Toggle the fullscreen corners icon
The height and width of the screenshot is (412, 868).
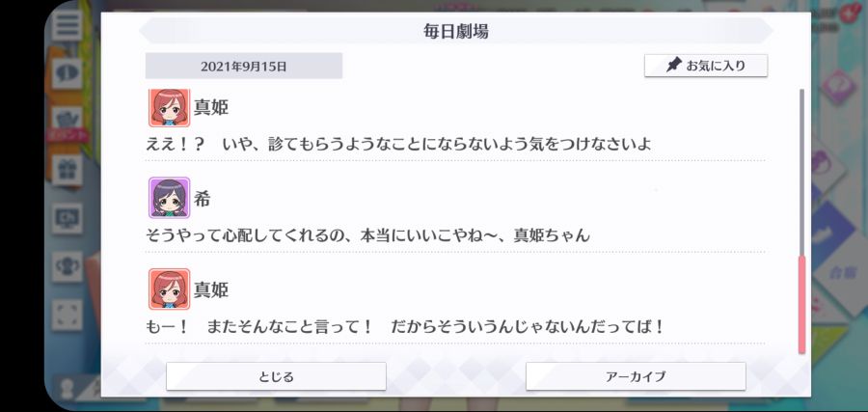click(x=67, y=316)
